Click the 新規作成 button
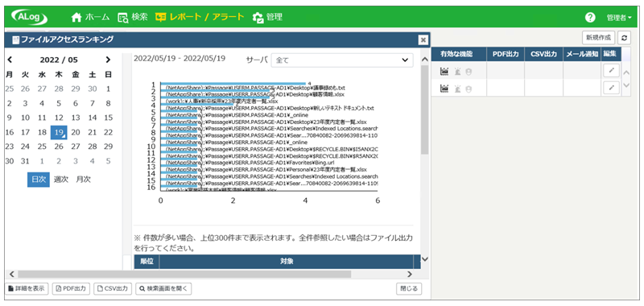Viewport: 644px width, 306px height. pos(598,37)
